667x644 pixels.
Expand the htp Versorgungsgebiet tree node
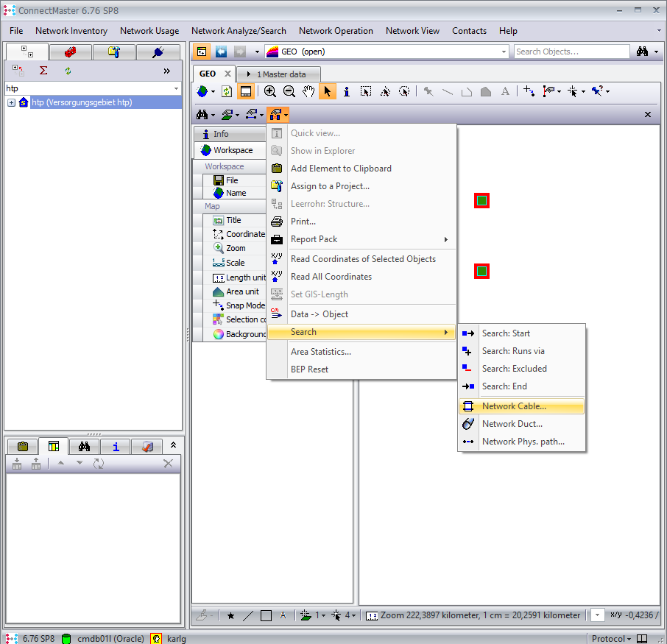coord(12,102)
